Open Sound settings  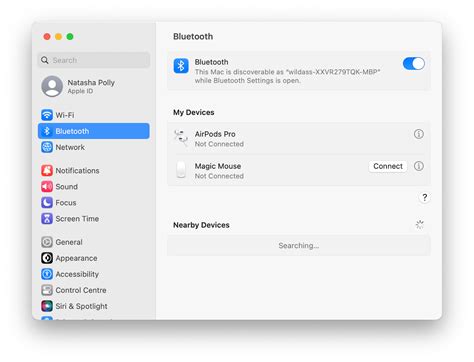point(94,187)
